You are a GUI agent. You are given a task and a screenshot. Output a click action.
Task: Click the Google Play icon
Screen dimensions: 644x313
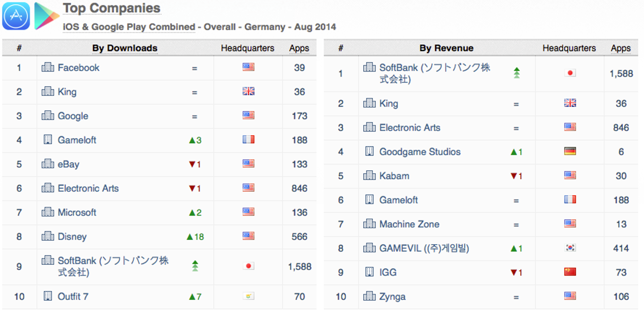(x=46, y=16)
